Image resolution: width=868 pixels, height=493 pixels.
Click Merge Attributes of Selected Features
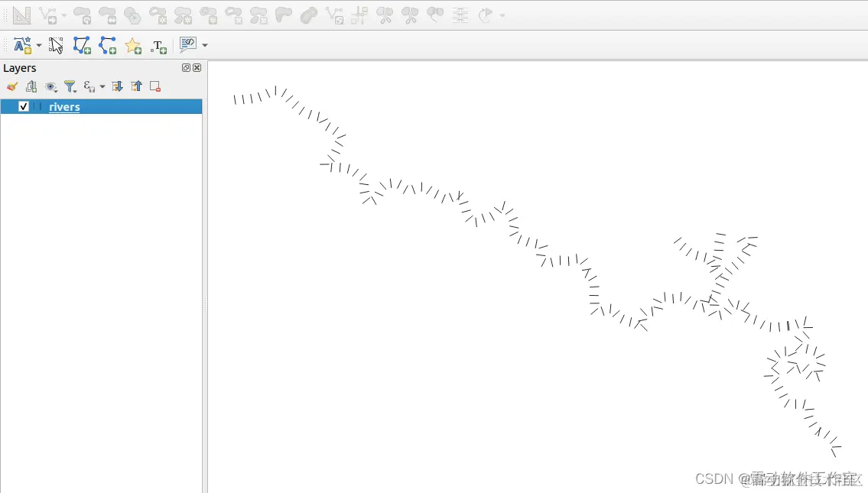tap(460, 15)
